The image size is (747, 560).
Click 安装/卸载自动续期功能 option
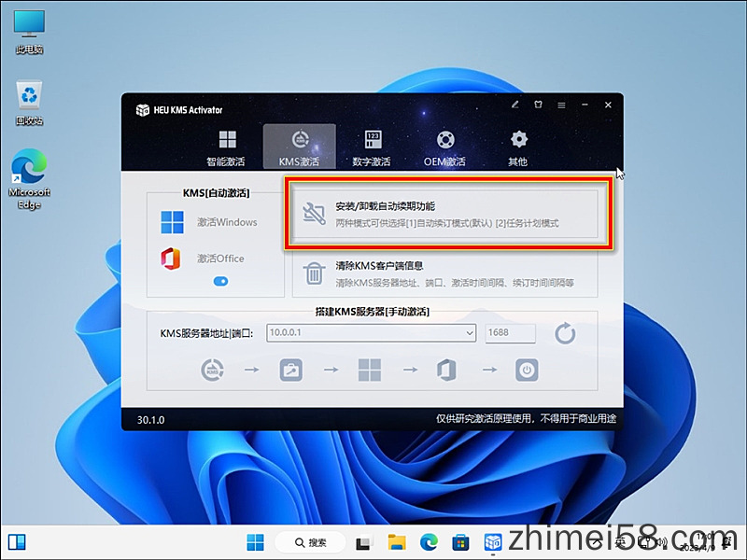445,214
